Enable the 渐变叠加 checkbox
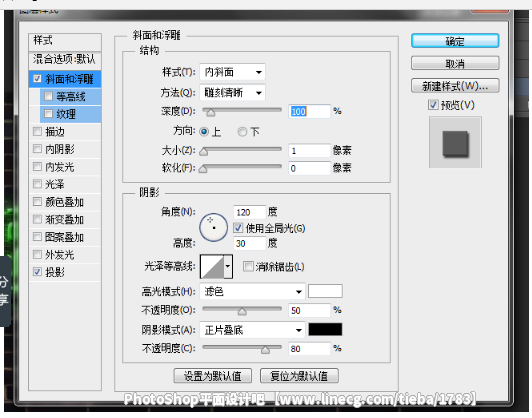Image resolution: width=532 pixels, height=418 pixels. 37,219
